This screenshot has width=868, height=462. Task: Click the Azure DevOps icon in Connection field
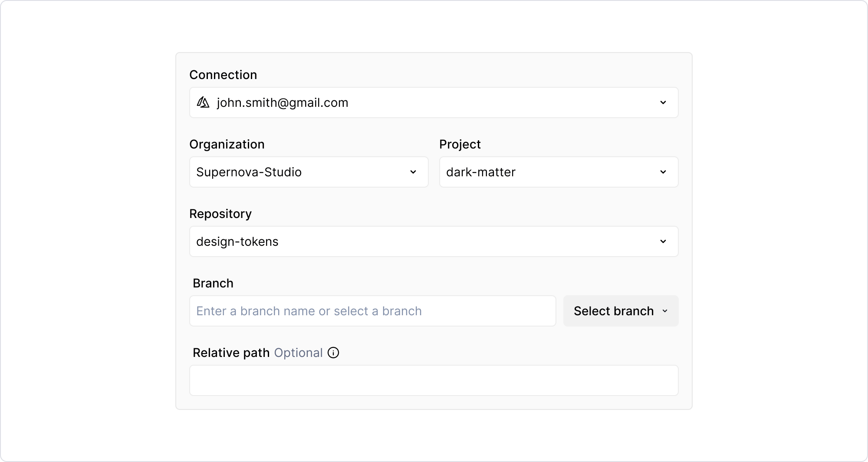click(x=203, y=102)
